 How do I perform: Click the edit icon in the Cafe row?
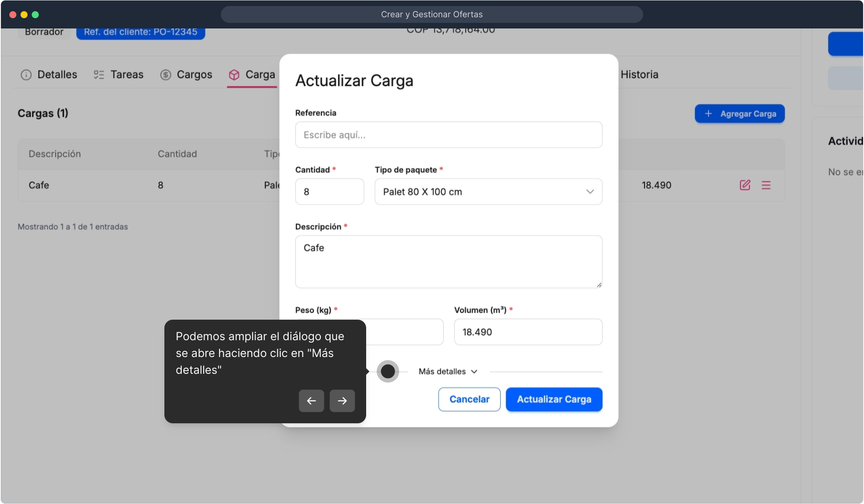click(745, 185)
